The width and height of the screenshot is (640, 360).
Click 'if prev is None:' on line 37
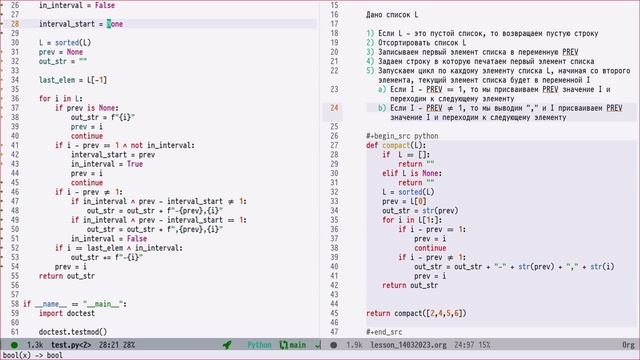[87, 108]
